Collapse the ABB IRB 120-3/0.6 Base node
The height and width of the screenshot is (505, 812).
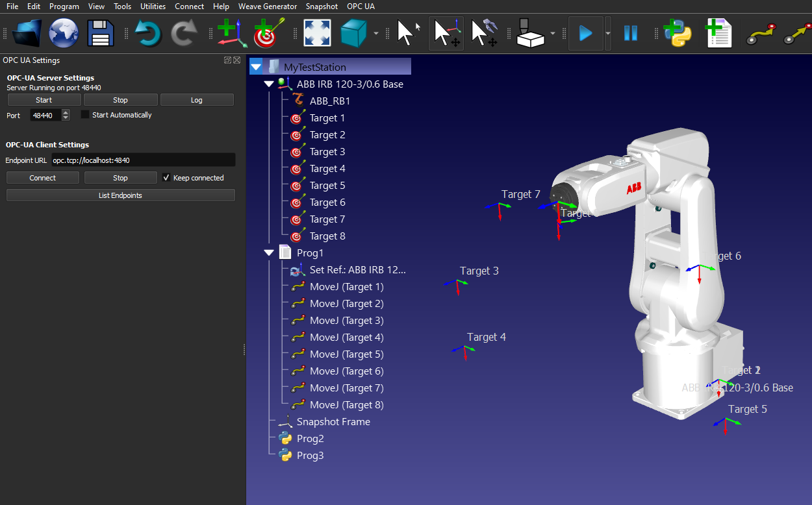tap(269, 84)
